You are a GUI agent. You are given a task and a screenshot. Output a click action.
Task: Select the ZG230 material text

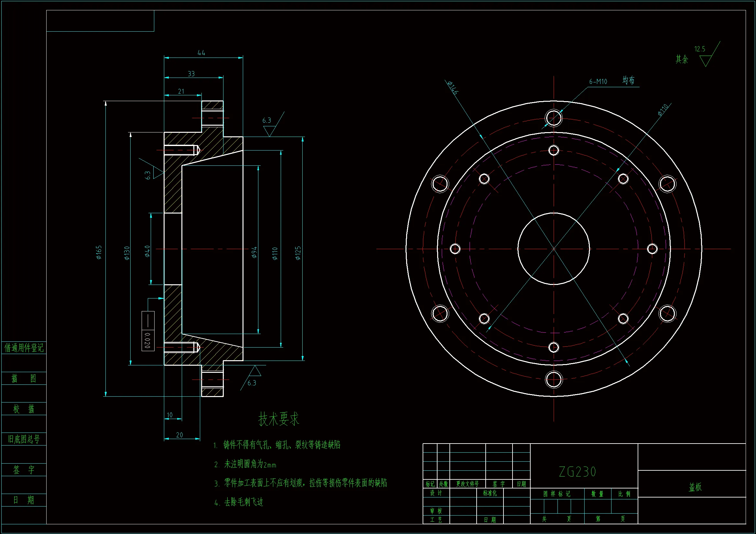[x=577, y=472]
